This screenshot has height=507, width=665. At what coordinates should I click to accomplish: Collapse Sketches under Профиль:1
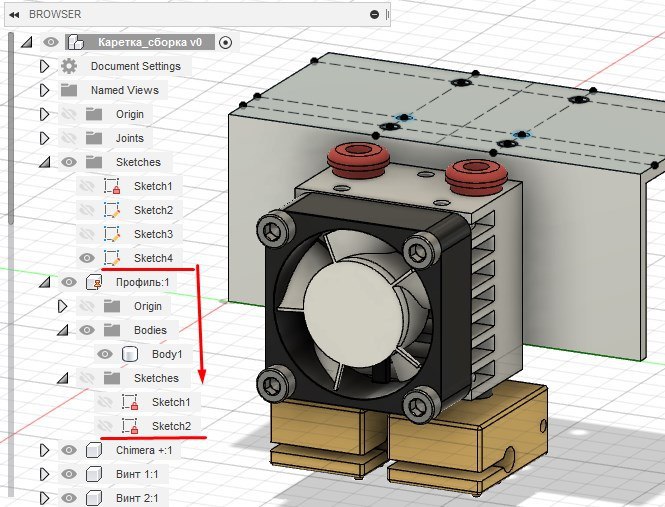coord(63,378)
